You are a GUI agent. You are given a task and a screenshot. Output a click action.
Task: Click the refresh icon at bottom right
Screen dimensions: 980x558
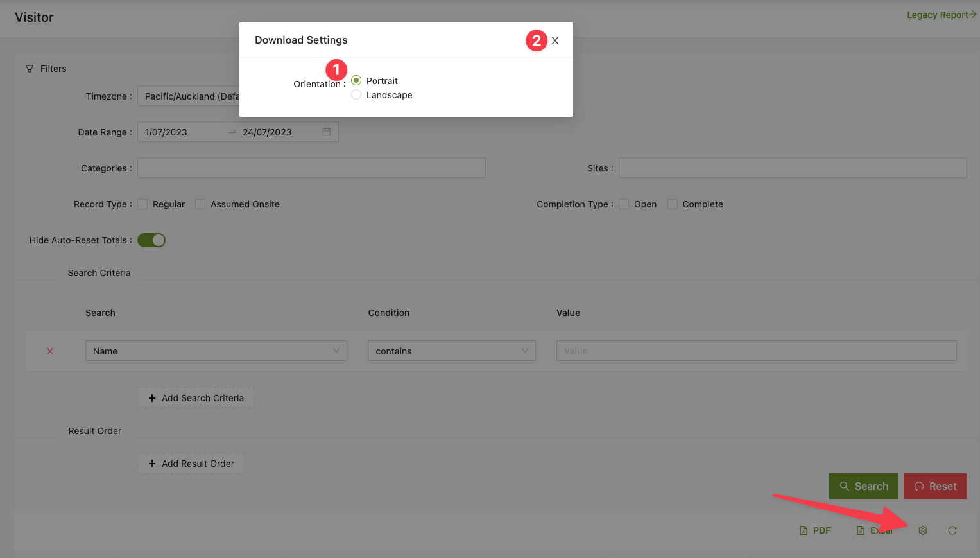coord(952,530)
